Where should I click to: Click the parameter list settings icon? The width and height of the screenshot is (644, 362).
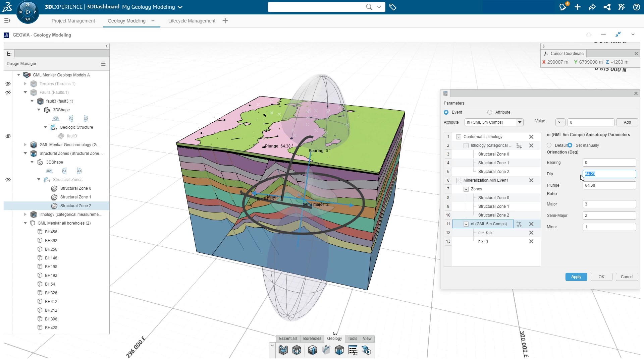[x=353, y=351]
